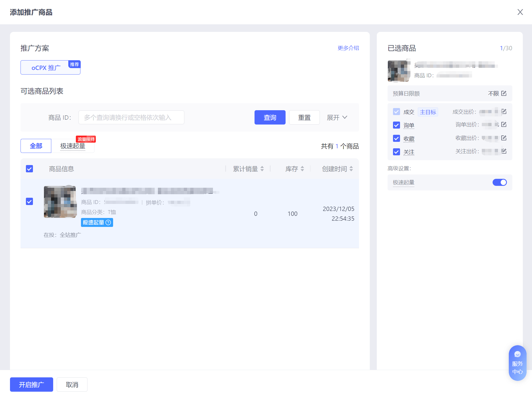
Task: Select the 全部 tab
Action: pyautogui.click(x=36, y=146)
